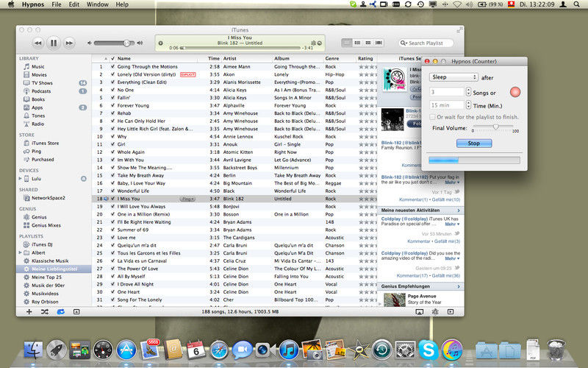The image size is (588, 368).
Task: Open Ping in sidebar
Action: [36, 152]
